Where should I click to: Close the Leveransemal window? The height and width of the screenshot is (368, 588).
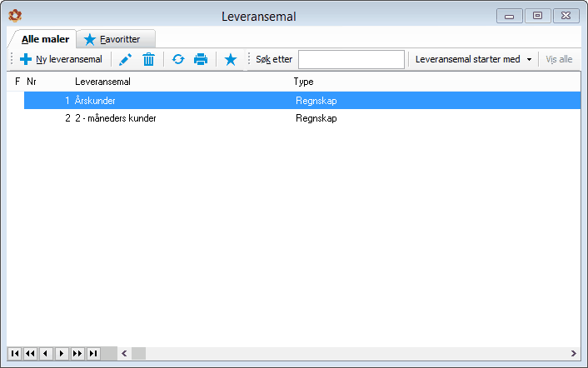[x=566, y=16]
